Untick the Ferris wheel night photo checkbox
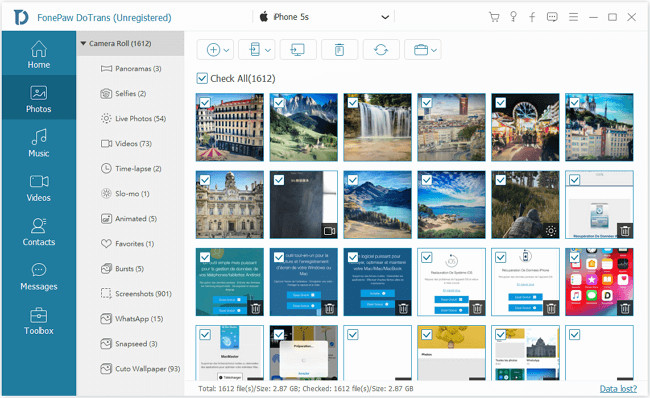The width and height of the screenshot is (650, 398). (x=501, y=102)
